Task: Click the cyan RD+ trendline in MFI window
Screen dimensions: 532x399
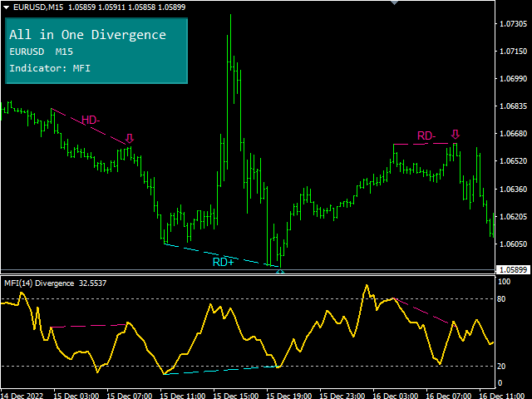Action: point(220,370)
